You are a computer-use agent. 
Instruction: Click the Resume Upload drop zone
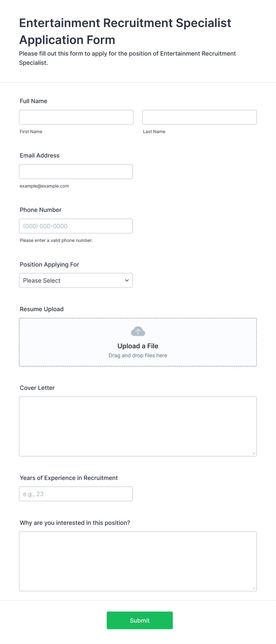pos(138,342)
